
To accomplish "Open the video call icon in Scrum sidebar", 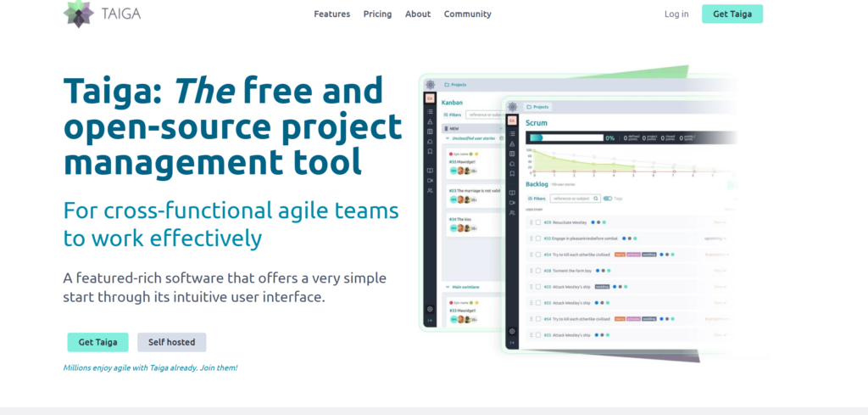I will (x=511, y=203).
